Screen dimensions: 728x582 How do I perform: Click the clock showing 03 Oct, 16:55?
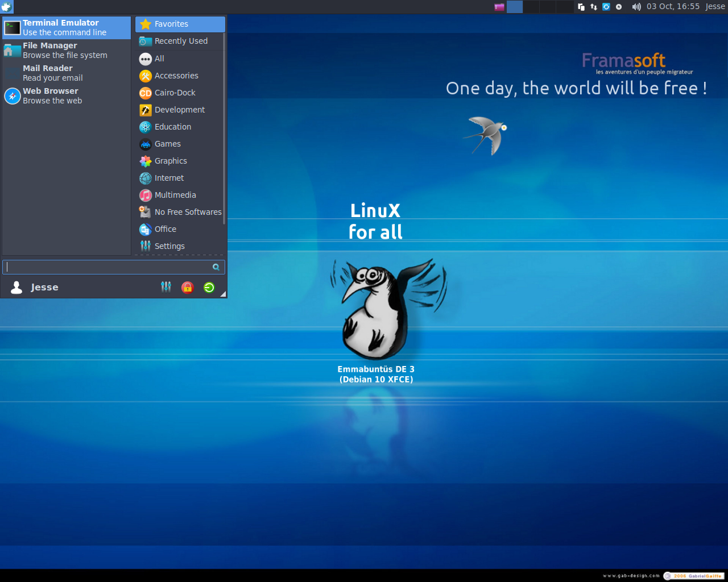point(673,7)
